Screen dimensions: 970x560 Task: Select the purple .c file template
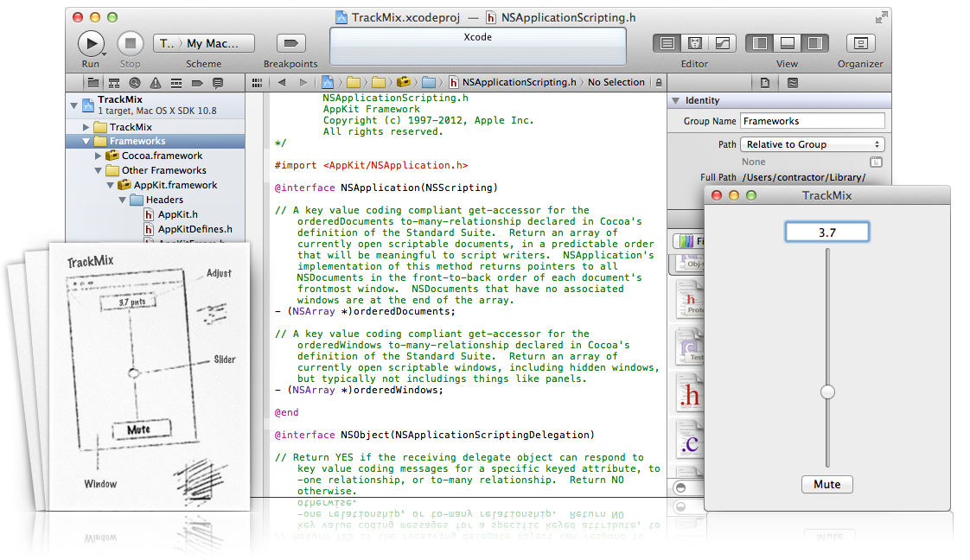click(x=691, y=442)
